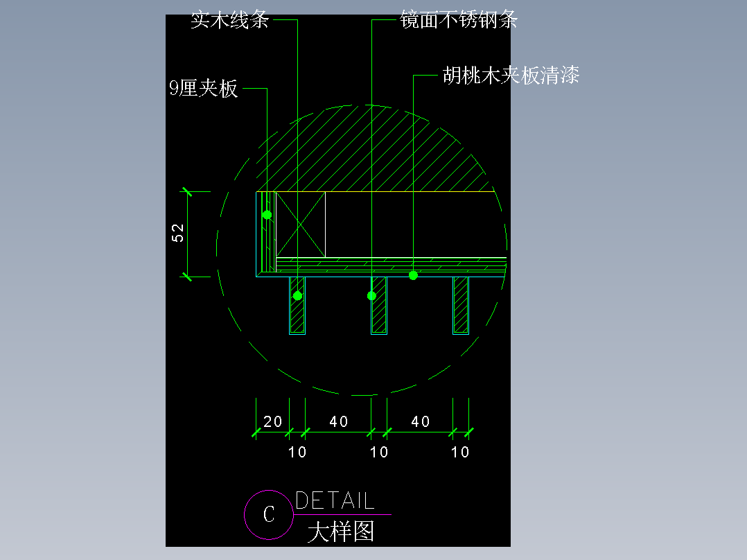Click the DETAIL title text
Screen dimensions: 747x560
[335, 501]
